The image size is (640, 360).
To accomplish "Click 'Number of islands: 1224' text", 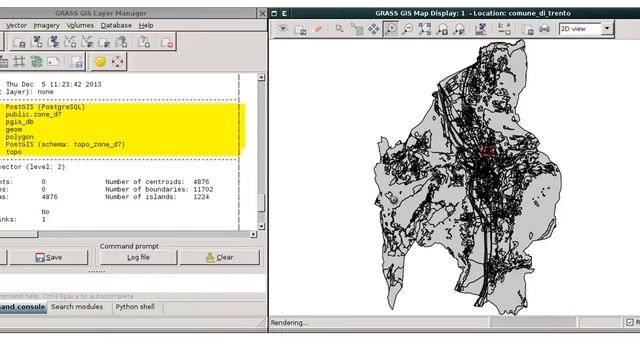I will [x=157, y=197].
